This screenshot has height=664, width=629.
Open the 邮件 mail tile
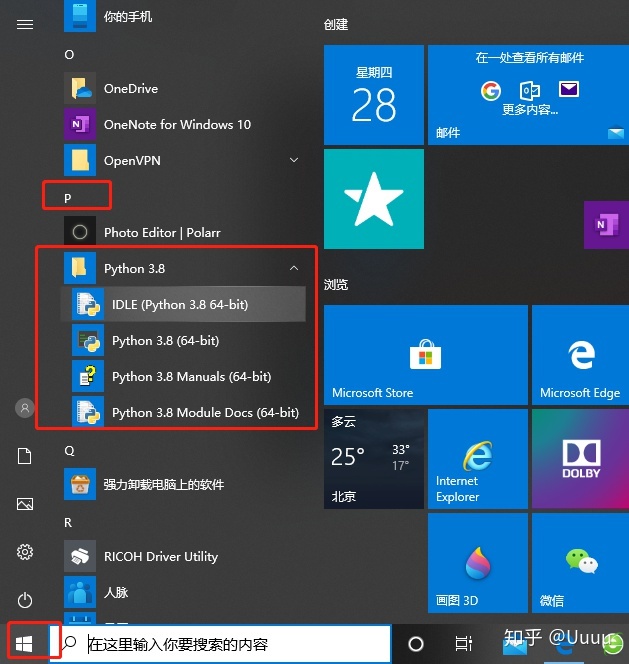[528, 95]
